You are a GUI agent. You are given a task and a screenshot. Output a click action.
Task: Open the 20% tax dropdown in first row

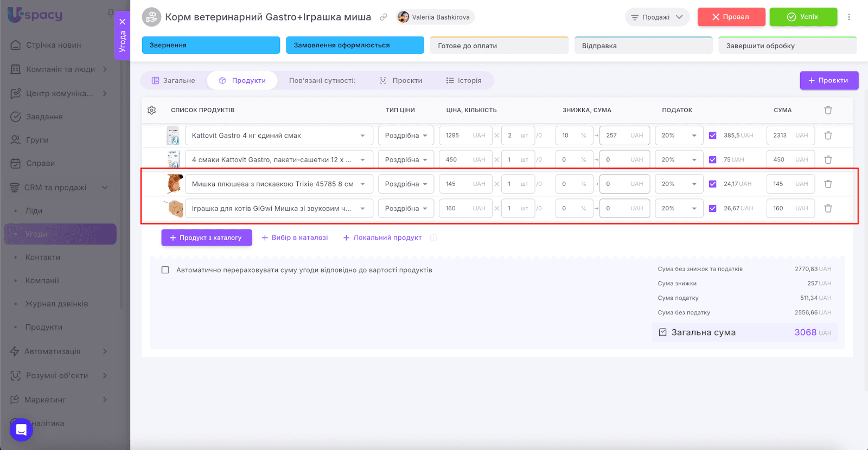(679, 136)
